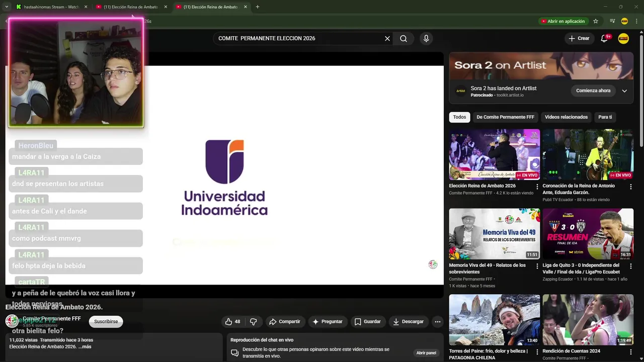Open the Chrome profile avatar
Screen dimensions: 644x362
tap(624, 21)
